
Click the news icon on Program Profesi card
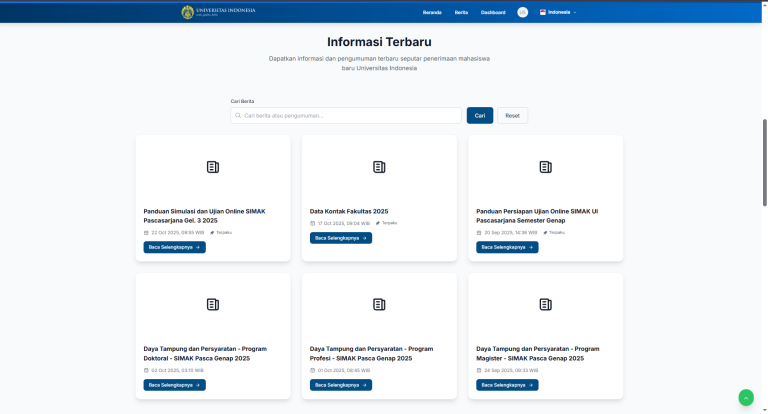point(379,304)
